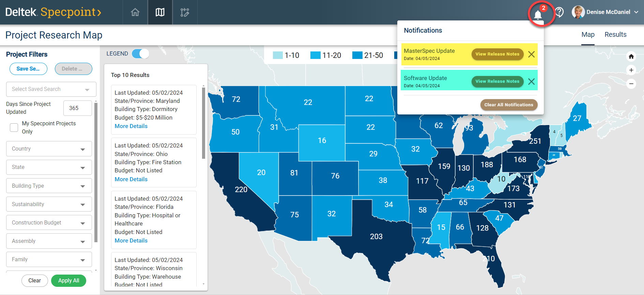Screen dimensions: 644x295
Task: Open the help question mark icon
Action: (x=559, y=12)
